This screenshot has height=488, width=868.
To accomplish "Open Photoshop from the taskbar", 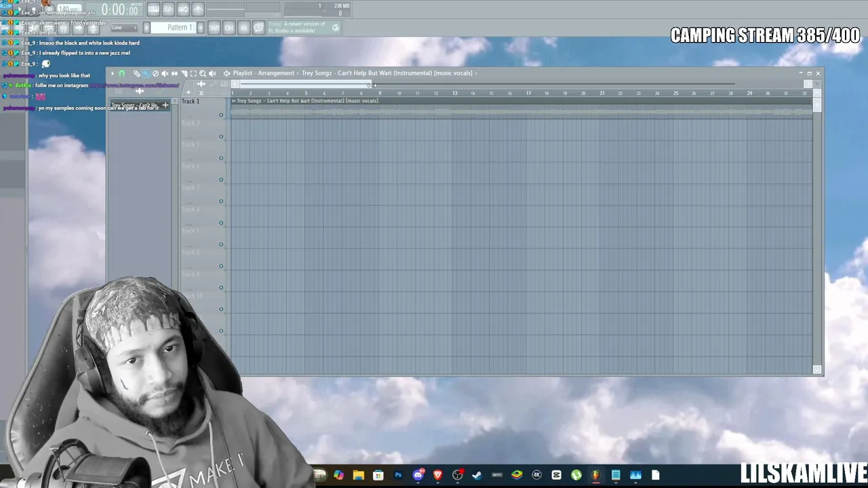I will [398, 475].
